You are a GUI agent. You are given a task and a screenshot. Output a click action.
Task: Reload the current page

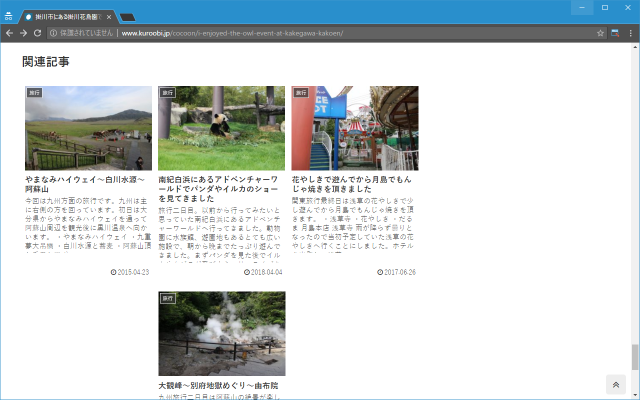(x=38, y=33)
